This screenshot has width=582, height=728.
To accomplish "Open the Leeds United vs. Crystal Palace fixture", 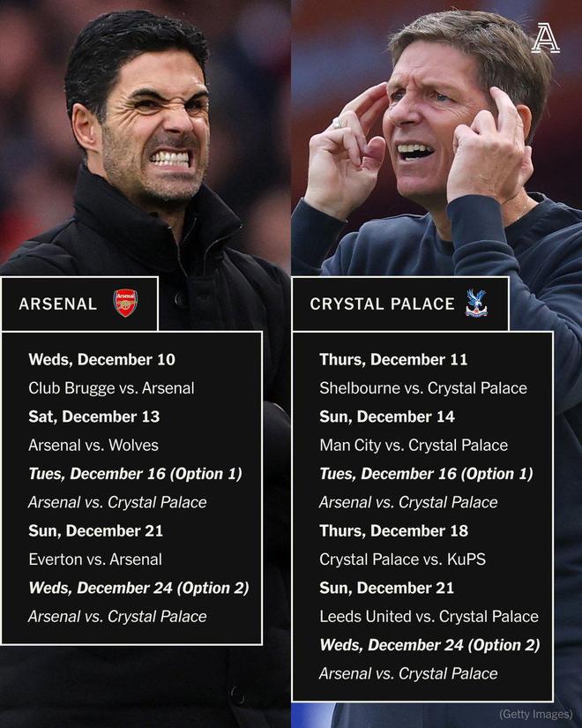I will click(x=429, y=616).
